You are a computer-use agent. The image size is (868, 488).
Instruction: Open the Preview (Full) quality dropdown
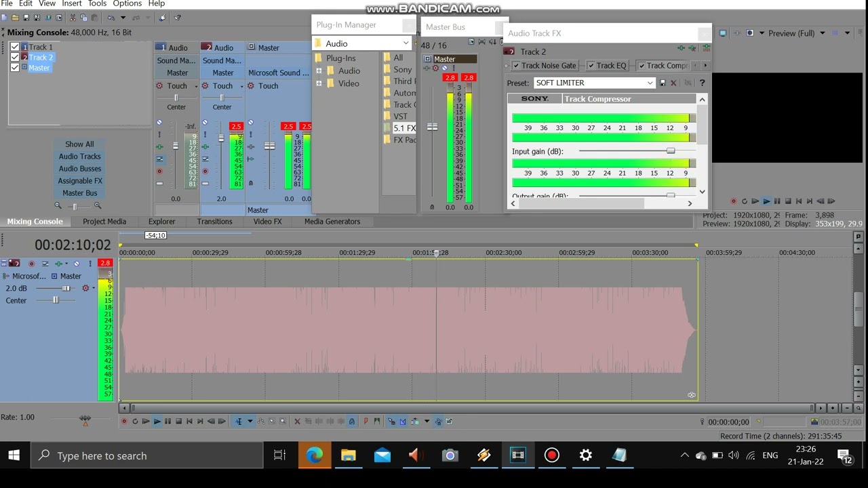(822, 33)
